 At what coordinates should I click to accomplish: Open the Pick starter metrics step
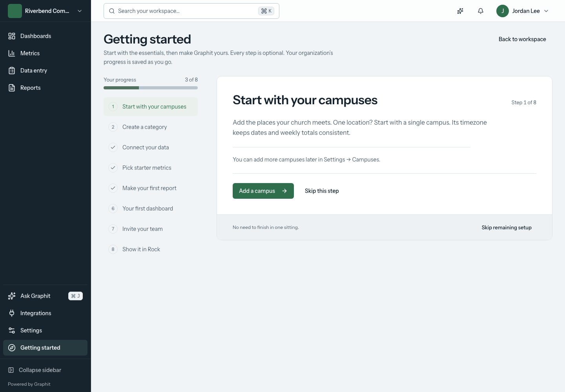[151, 168]
